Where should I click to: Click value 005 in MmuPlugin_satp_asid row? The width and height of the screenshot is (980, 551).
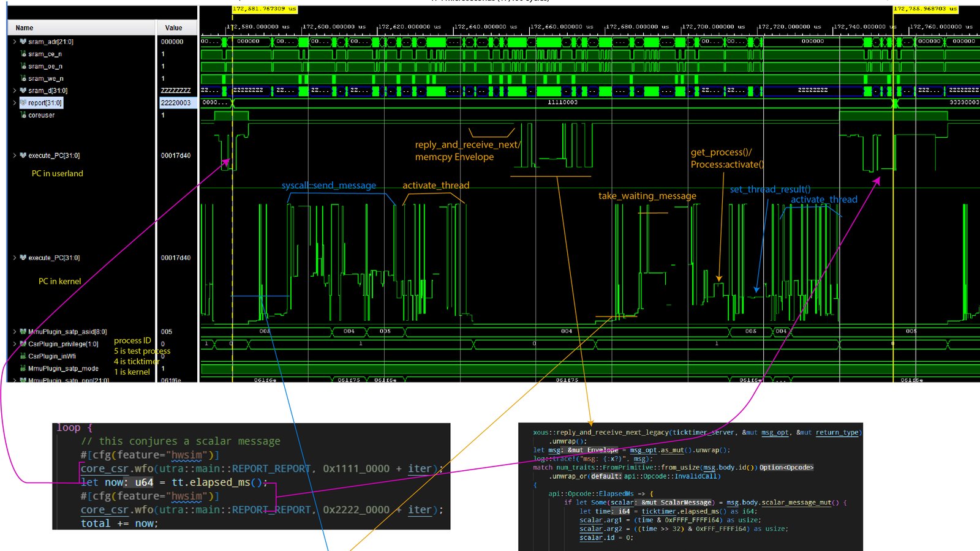click(167, 332)
